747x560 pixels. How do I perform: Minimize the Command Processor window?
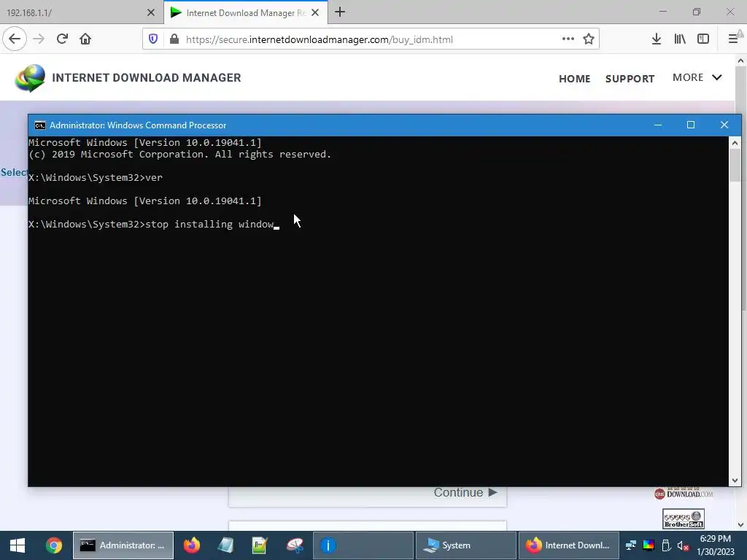click(658, 125)
